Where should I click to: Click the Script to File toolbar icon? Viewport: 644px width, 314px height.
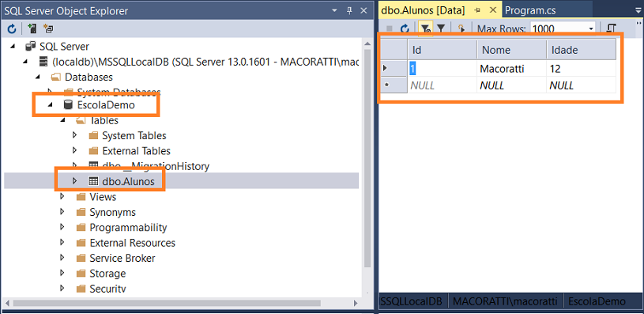point(612,28)
